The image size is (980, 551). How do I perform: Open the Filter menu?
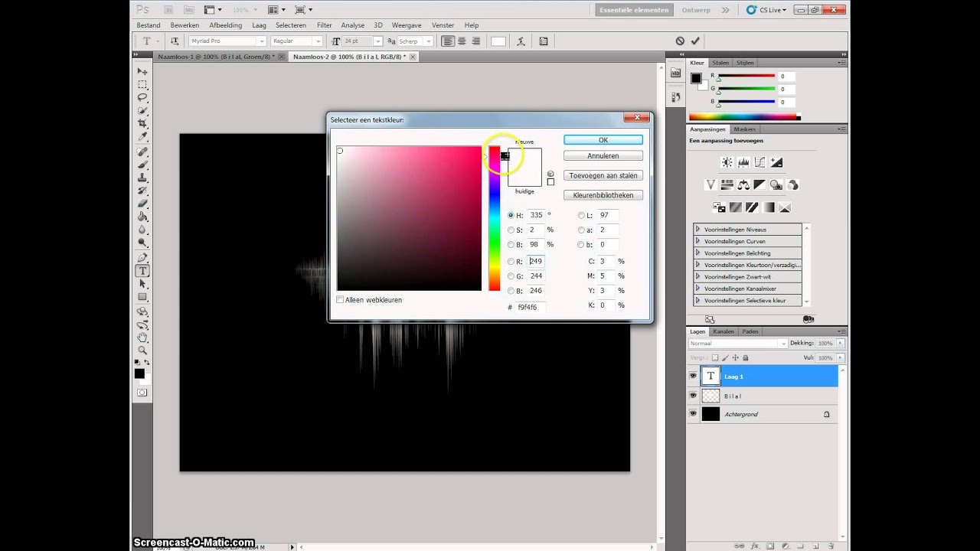coord(324,25)
